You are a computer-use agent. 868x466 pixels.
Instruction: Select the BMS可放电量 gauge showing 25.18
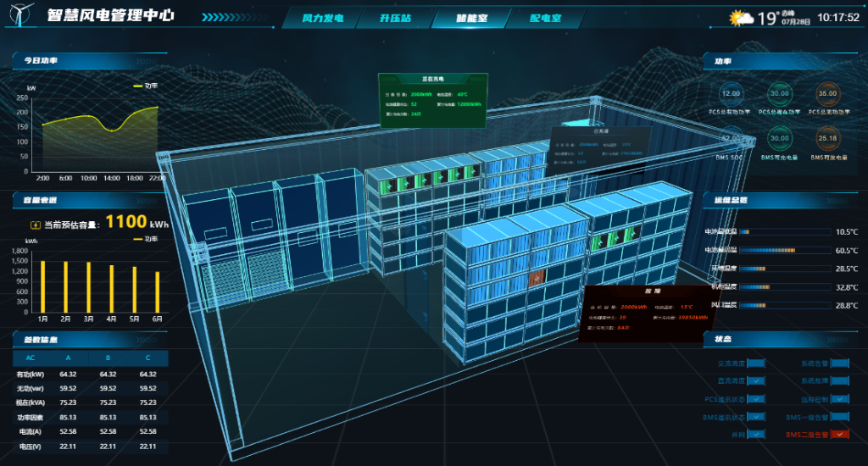pyautogui.click(x=827, y=139)
